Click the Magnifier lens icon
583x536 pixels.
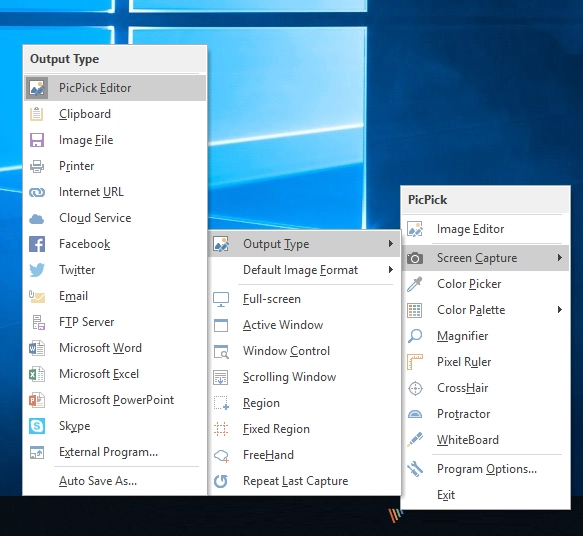(415, 336)
